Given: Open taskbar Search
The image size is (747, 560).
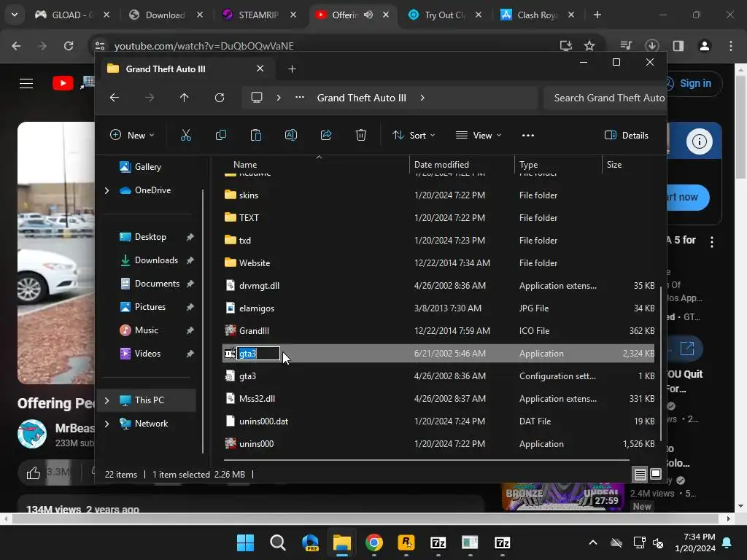Looking at the screenshot, I should click(278, 542).
